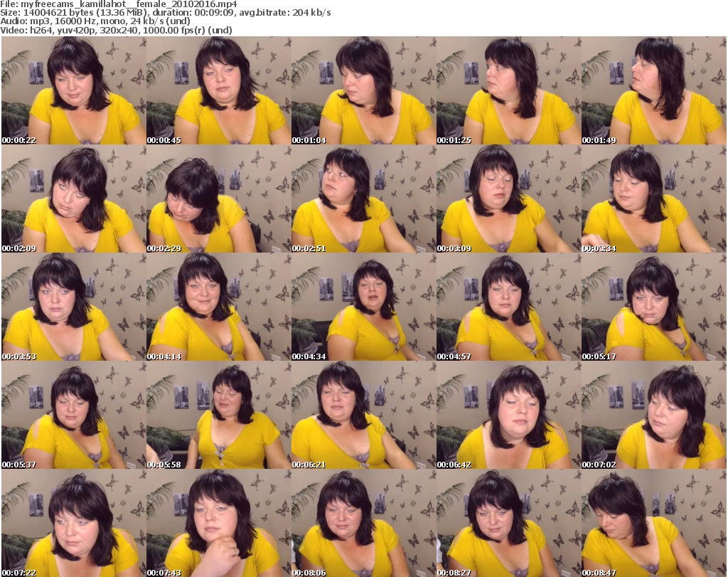The height and width of the screenshot is (577, 728).
Task: Select the frame at 00:08:27
Action: pos(509,523)
